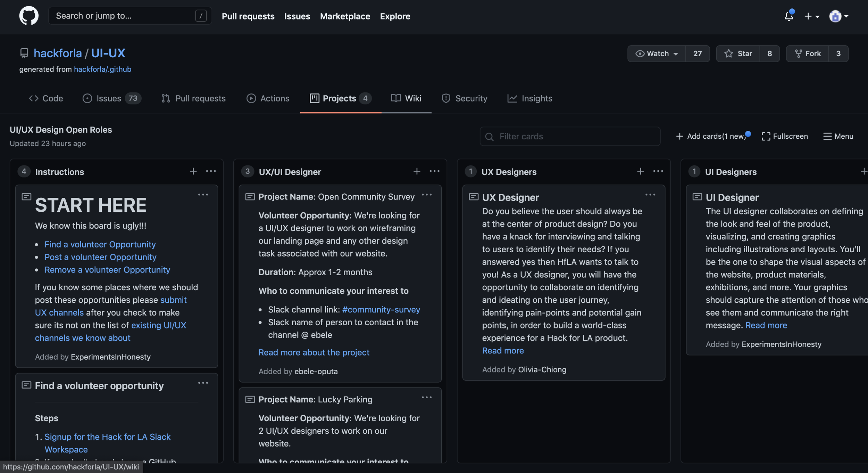868x473 pixels.
Task: Open the UI-UX repository link
Action: 108,53
